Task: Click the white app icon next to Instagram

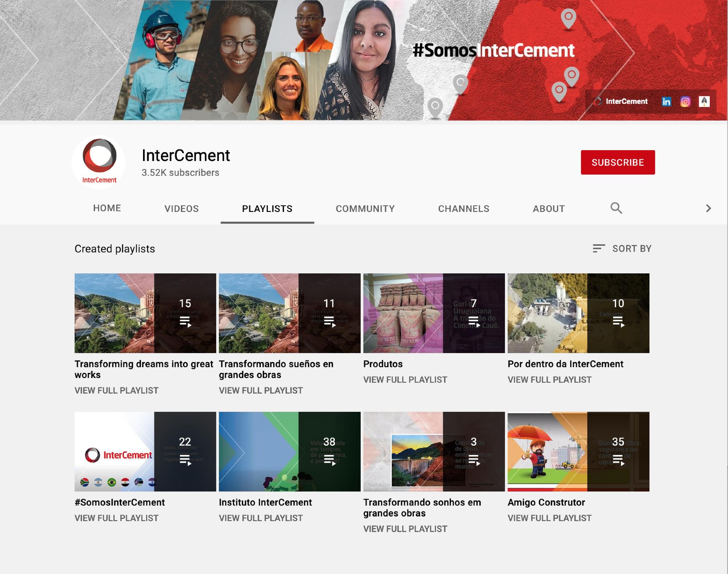Action: [704, 101]
